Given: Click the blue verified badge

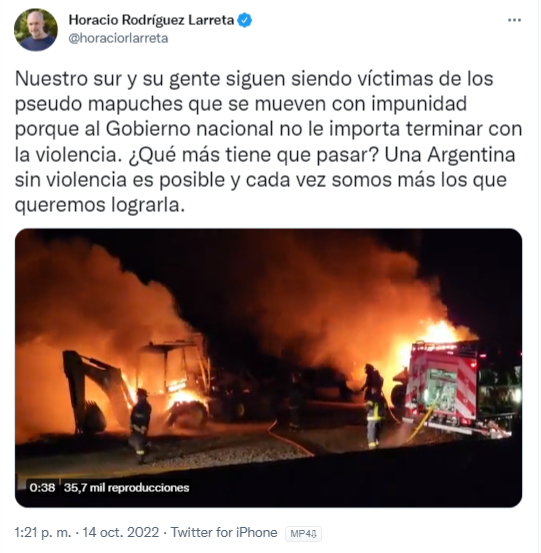Looking at the screenshot, I should pos(245,20).
